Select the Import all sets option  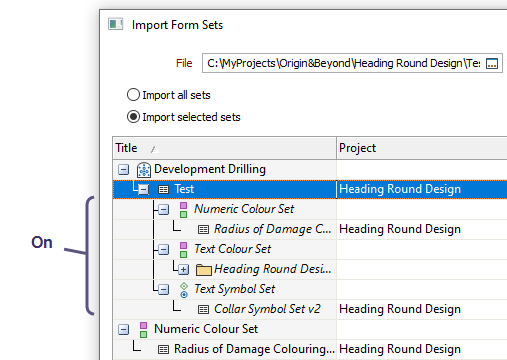pyautogui.click(x=169, y=95)
